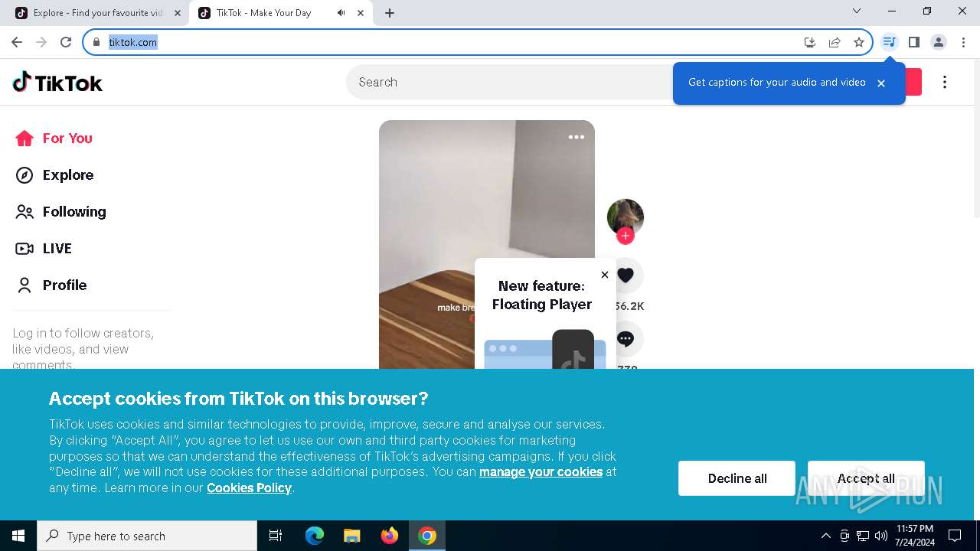The height and width of the screenshot is (551, 980).
Task: Share this page icon
Action: pos(835,42)
